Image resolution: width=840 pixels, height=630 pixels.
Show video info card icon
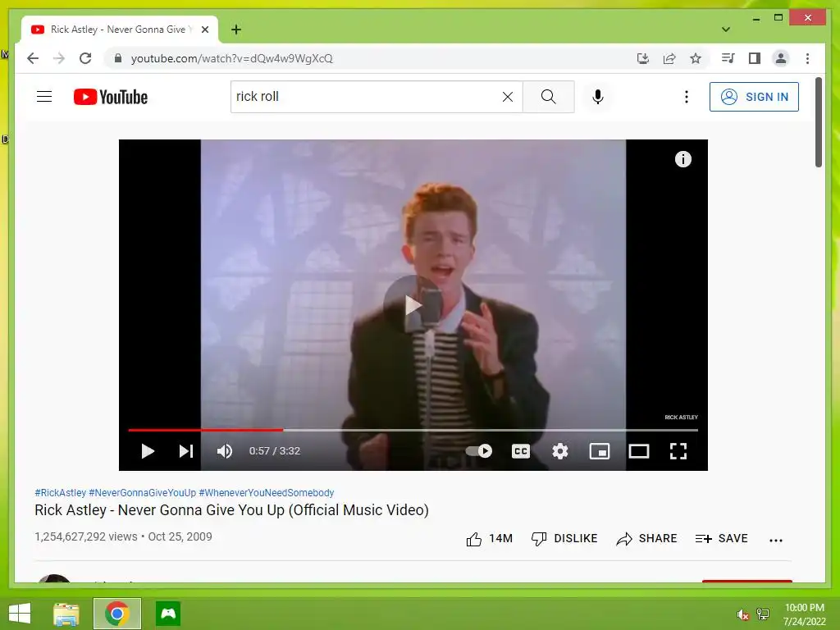(x=683, y=159)
